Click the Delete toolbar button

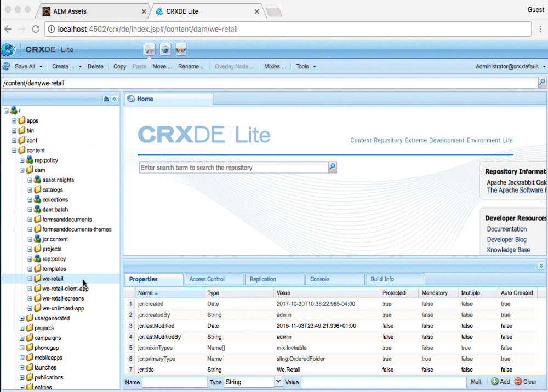(x=95, y=66)
